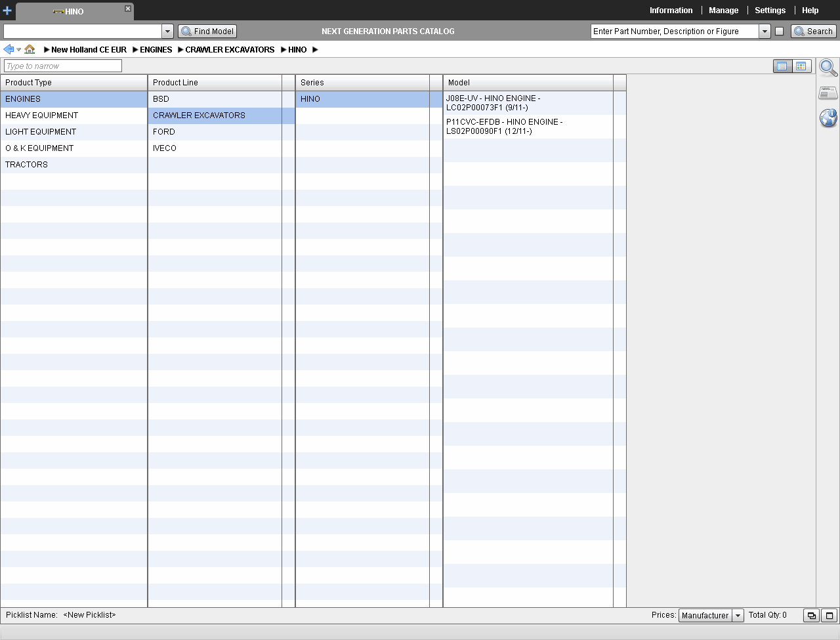Screen dimensions: 840x640
Task: Select HINO in the Series column
Action: (x=369, y=99)
